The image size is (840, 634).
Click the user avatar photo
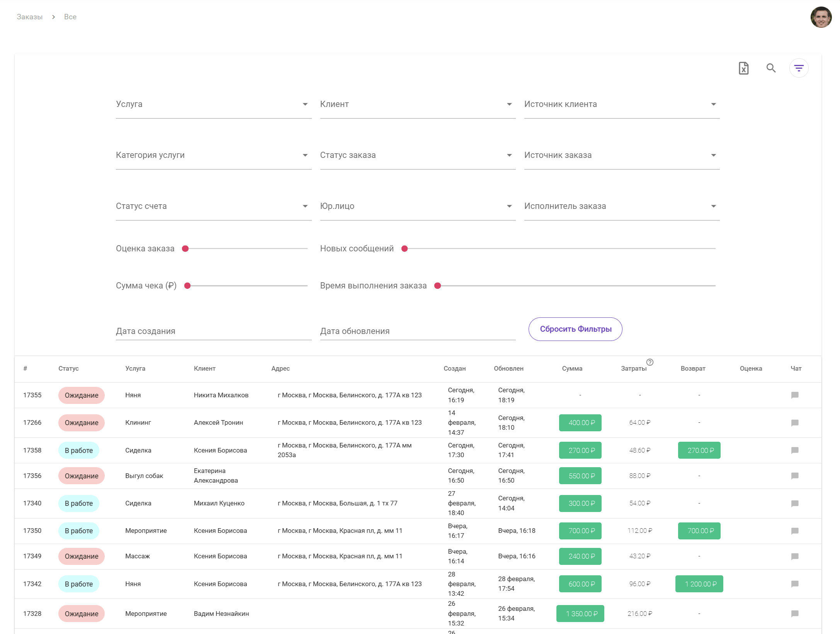821,17
